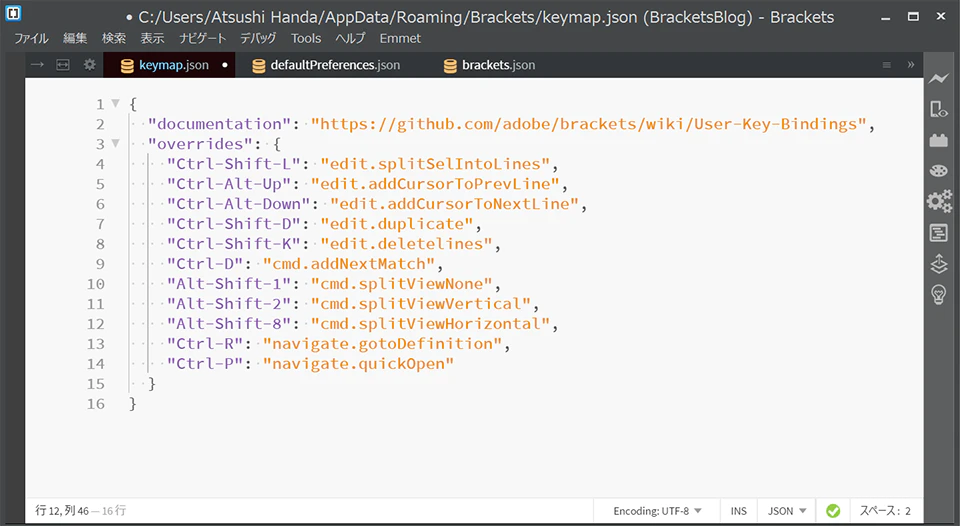Collapse the overrides block at line 3
Image resolution: width=960 pixels, height=526 pixels.
(x=115, y=143)
